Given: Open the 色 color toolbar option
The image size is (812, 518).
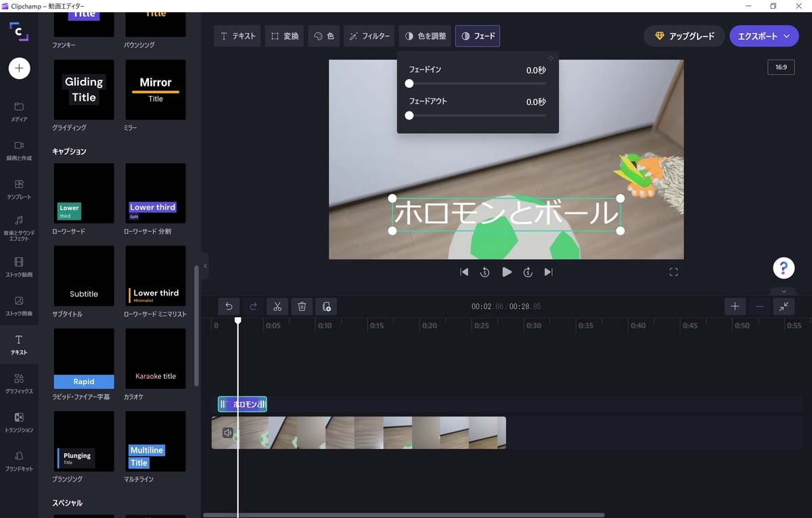Looking at the screenshot, I should click(323, 36).
